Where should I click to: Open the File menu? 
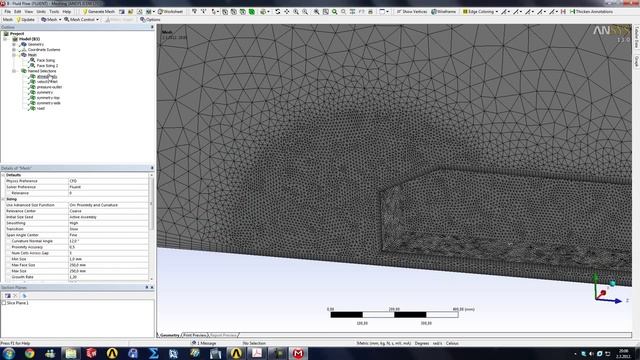point(7,12)
